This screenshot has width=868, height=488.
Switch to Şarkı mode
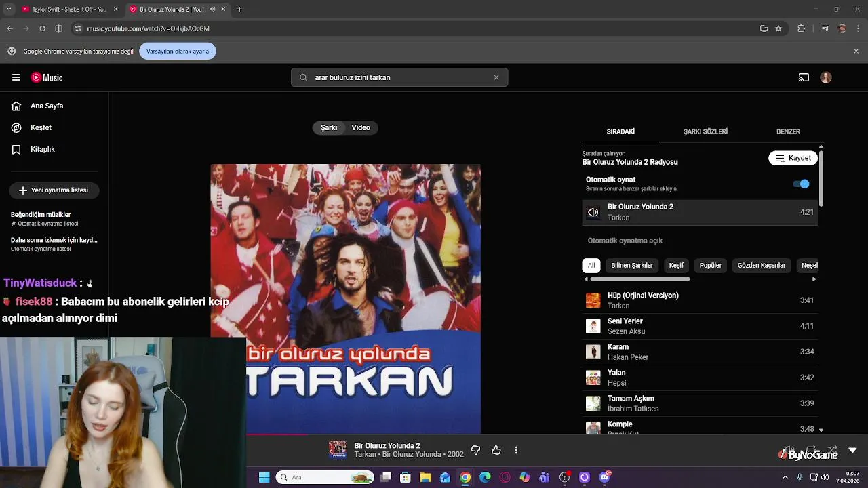click(329, 127)
